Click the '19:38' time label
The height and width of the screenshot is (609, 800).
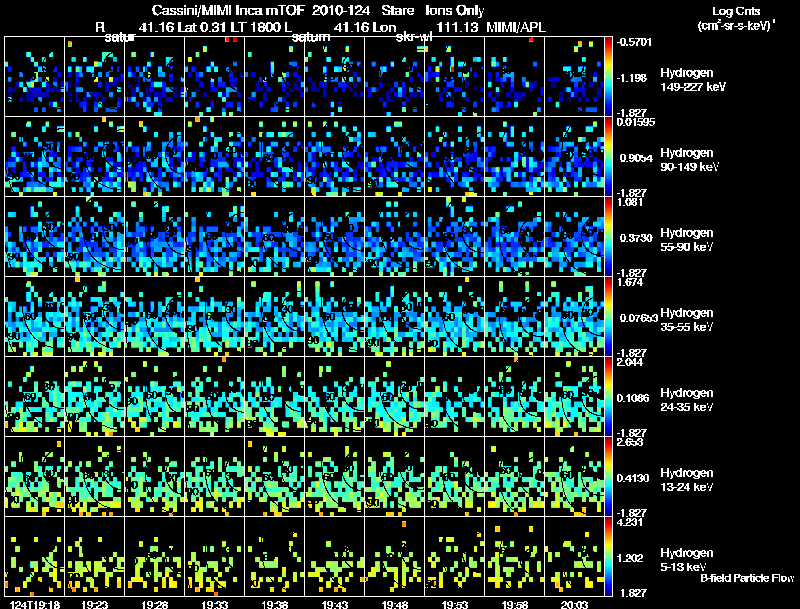274,604
